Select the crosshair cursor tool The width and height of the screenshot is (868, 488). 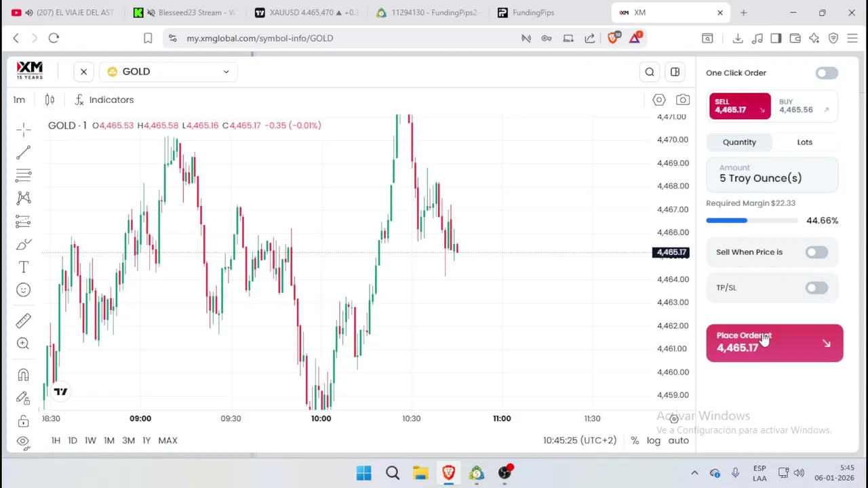click(23, 129)
